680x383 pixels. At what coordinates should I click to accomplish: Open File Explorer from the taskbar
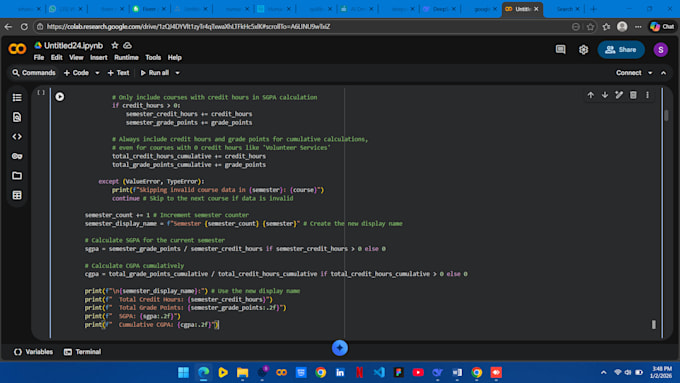pyautogui.click(x=242, y=372)
